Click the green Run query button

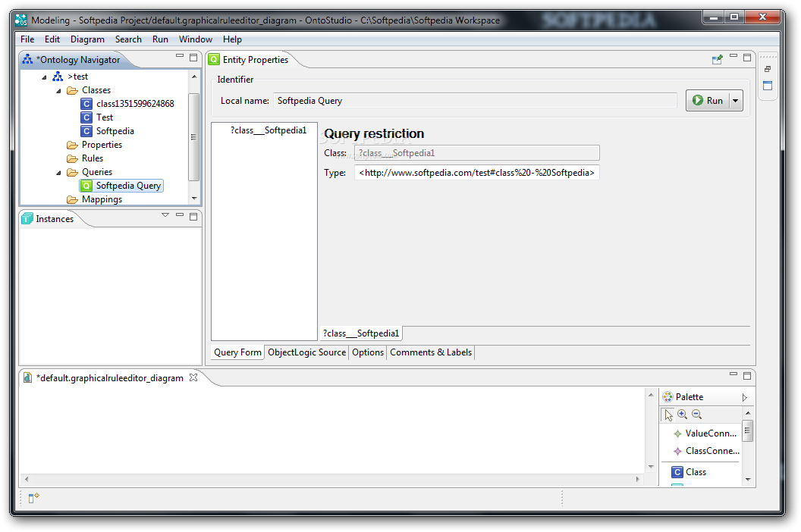pos(708,101)
